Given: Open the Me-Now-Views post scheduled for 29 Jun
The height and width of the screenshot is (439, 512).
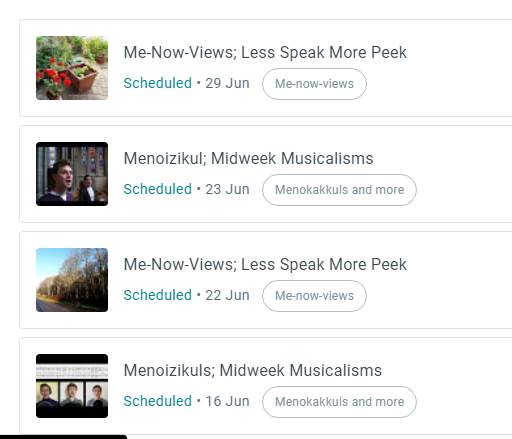Looking at the screenshot, I should click(x=265, y=52).
